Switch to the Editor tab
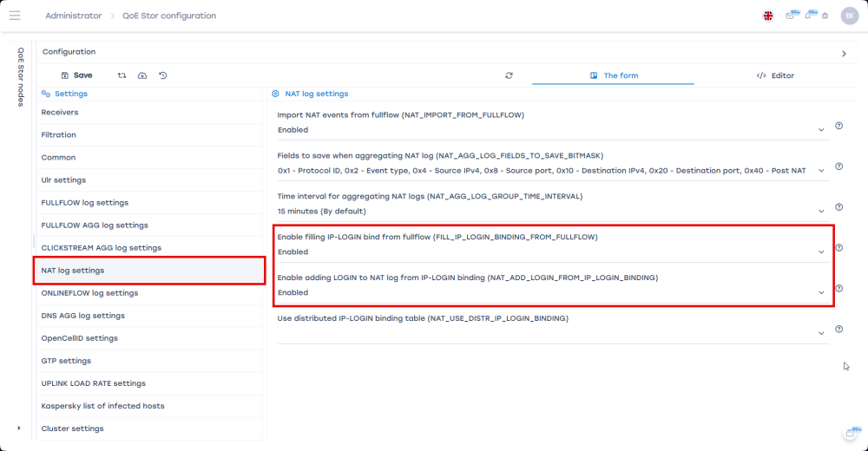Viewport: 868px width, 451px height. (x=775, y=75)
